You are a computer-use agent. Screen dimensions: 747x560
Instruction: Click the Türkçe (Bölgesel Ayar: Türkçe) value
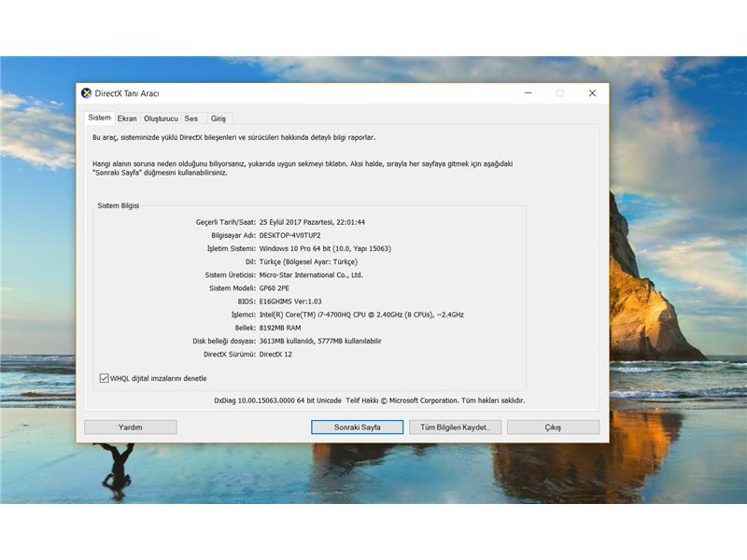click(x=308, y=262)
